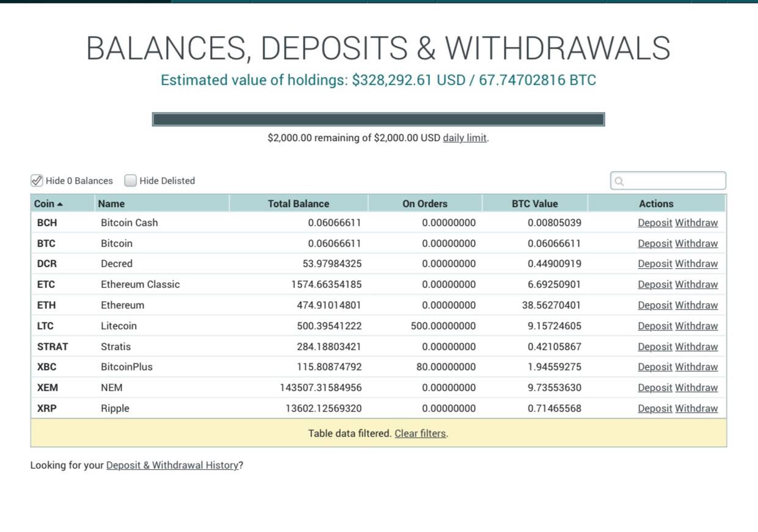
Task: Sort table by Total Balance column
Action: pyautogui.click(x=298, y=203)
